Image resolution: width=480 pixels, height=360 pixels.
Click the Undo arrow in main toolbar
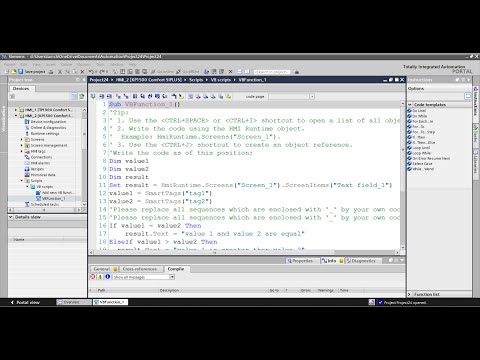(91, 72)
